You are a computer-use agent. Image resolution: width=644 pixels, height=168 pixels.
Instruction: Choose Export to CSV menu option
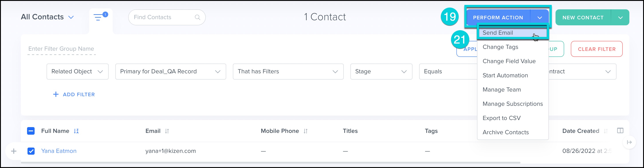[501, 118]
